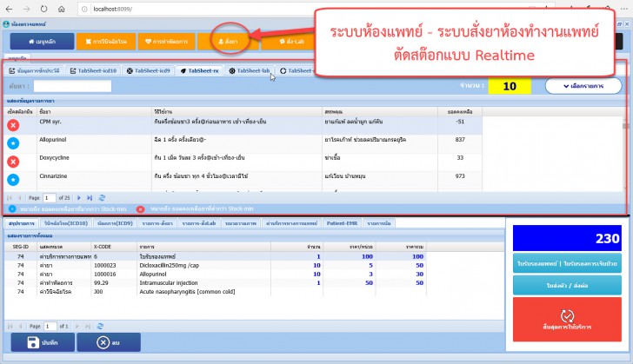
Task: Click the blue star icon on Allopurinol row
Action: coord(13,143)
